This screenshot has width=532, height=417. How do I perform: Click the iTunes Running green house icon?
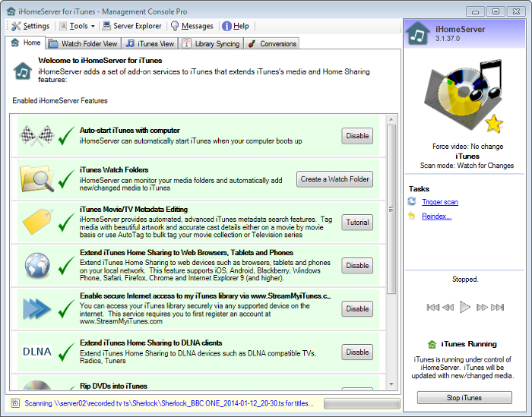pos(432,344)
